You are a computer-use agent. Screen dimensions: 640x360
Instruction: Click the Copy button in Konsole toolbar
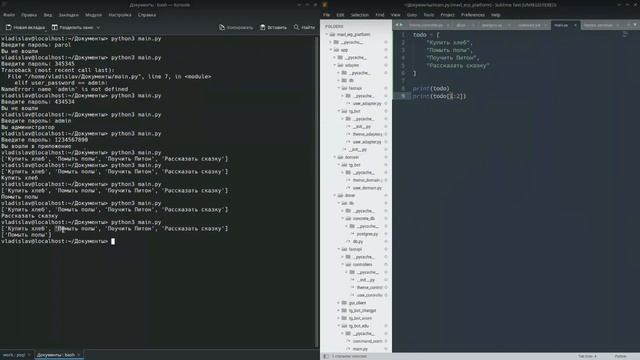236,27
